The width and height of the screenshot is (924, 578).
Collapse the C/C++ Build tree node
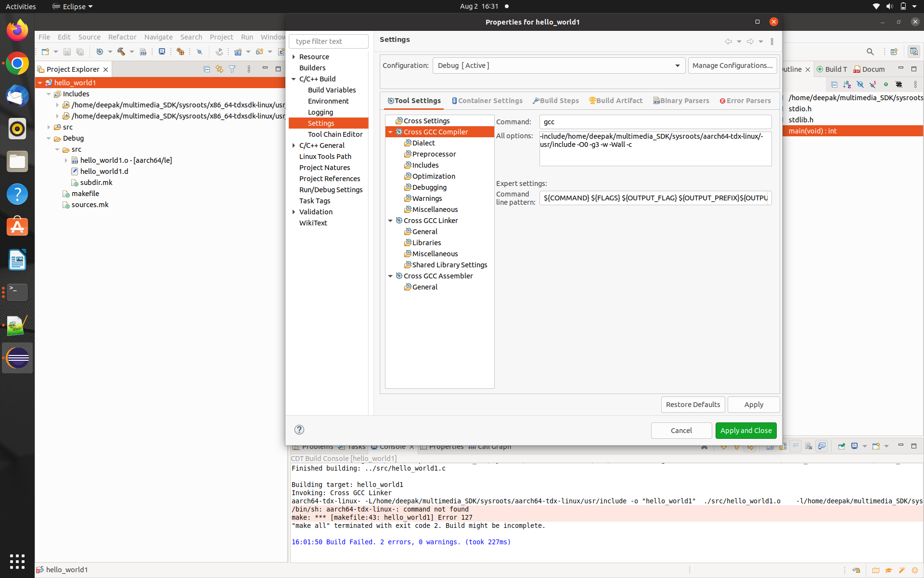click(x=294, y=79)
